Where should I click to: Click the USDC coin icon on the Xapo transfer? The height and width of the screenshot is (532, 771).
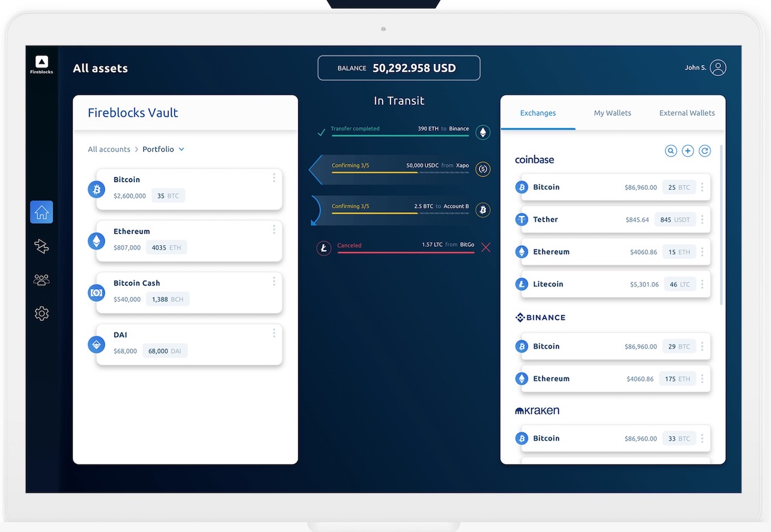(x=483, y=169)
